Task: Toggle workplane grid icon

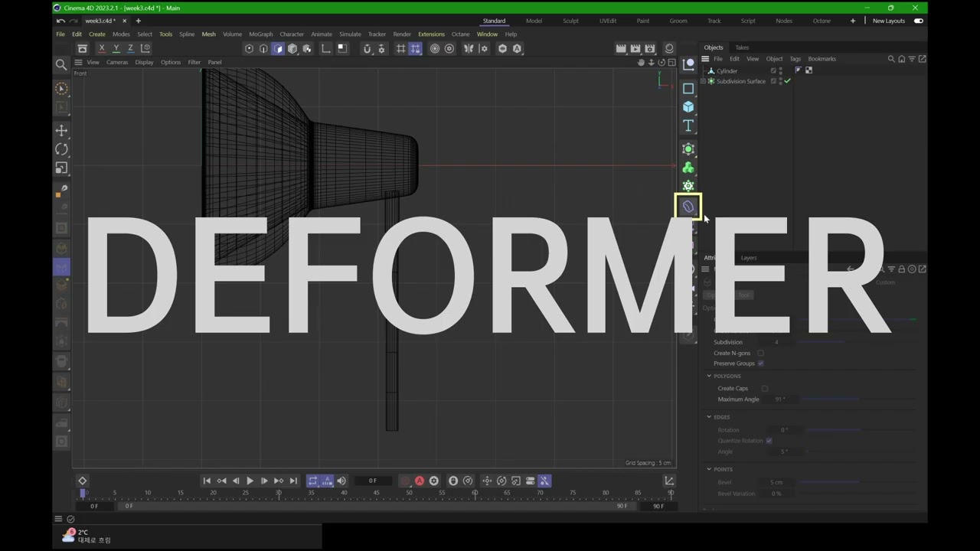Action: [400, 48]
